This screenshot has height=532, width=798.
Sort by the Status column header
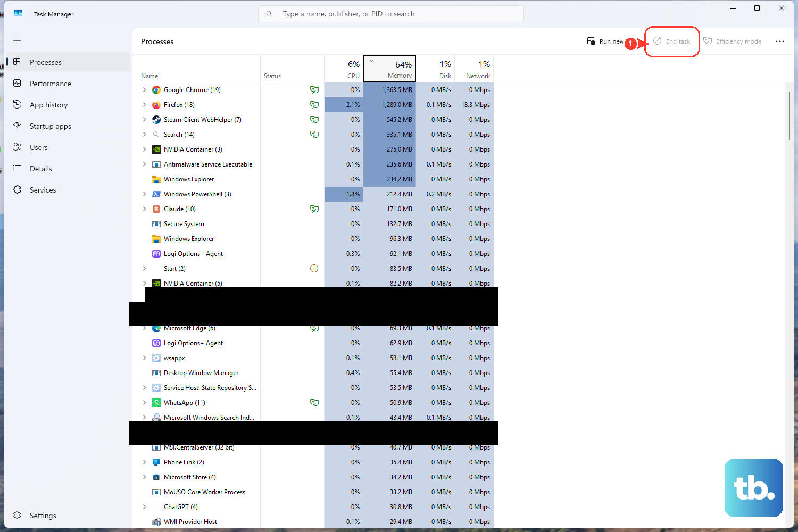292,69
